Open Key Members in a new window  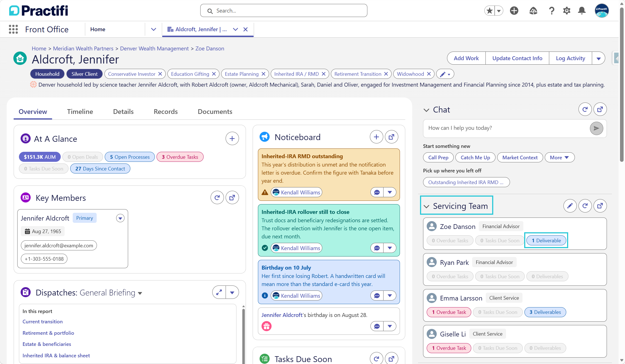point(232,198)
